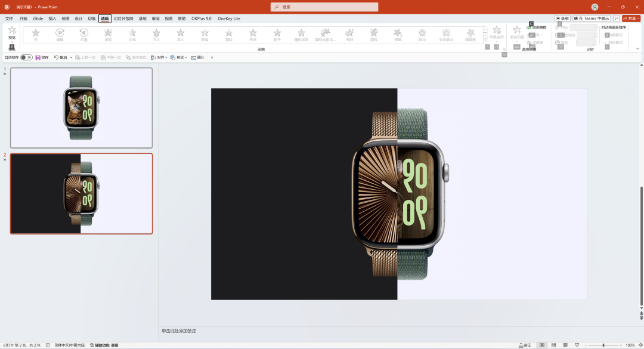644x349 pixels.
Task: Select the 浮入 (Float In) animation
Action: tap(181, 35)
